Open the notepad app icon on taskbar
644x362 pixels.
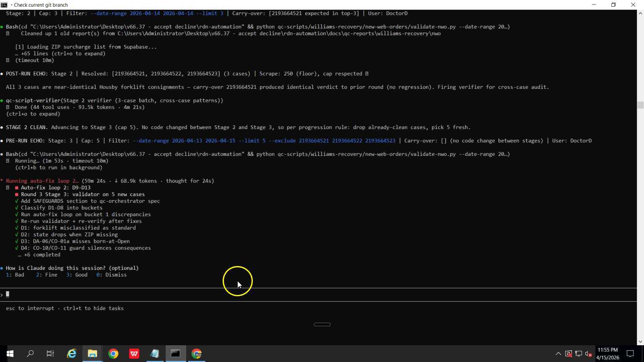click(x=155, y=354)
